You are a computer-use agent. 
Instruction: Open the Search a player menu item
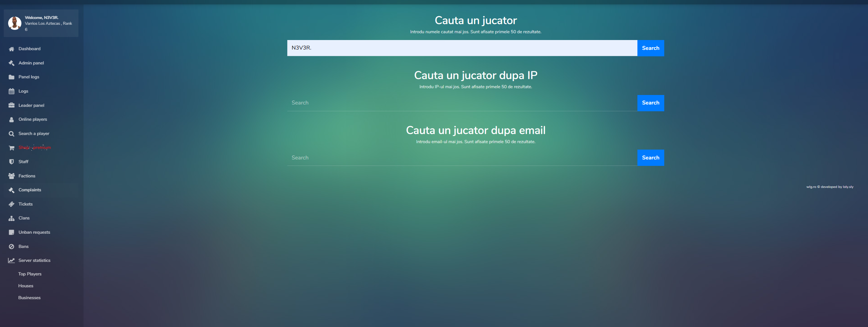coord(34,134)
